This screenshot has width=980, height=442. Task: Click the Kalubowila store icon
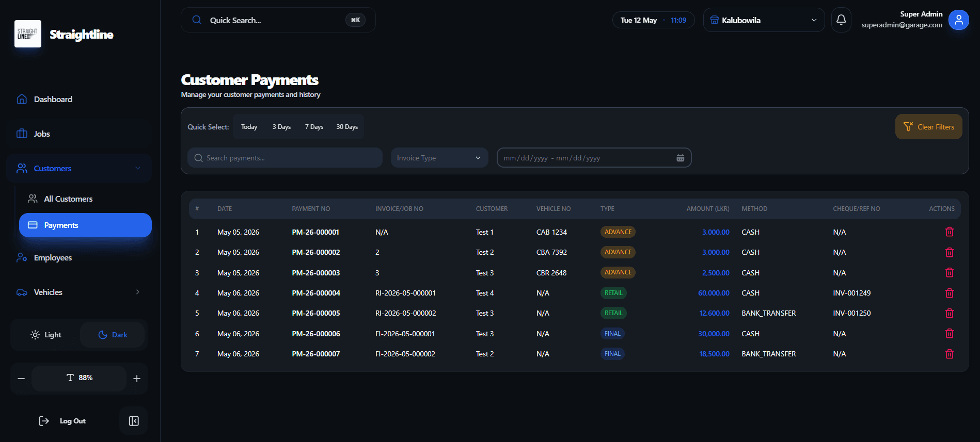tap(714, 20)
